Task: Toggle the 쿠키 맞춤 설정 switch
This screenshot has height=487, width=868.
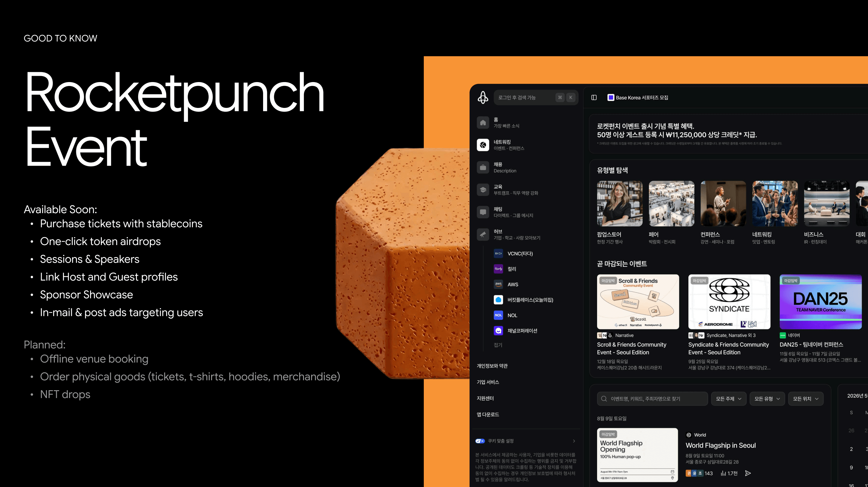Action: click(x=480, y=441)
